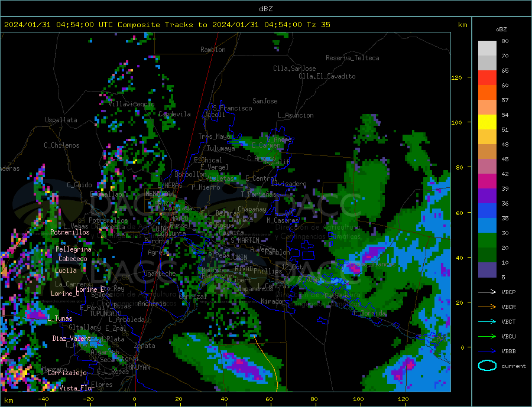
Task: Click the '100' tick on bottom km axis
Action: tap(358, 399)
